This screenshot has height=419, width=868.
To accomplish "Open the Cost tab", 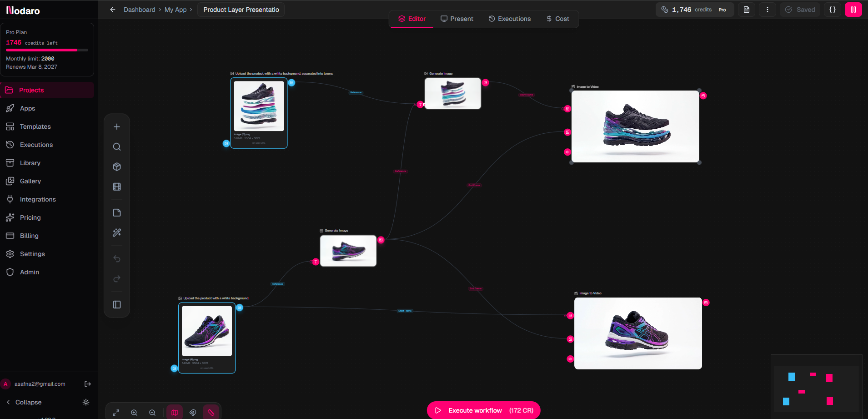I will [x=557, y=19].
